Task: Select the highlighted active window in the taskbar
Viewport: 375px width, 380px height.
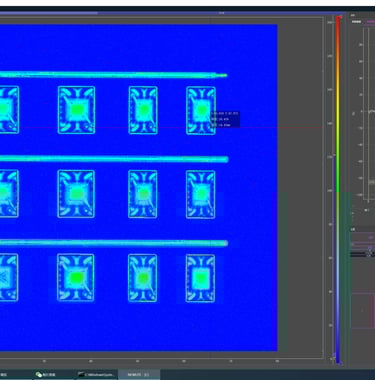Action: 139,375
